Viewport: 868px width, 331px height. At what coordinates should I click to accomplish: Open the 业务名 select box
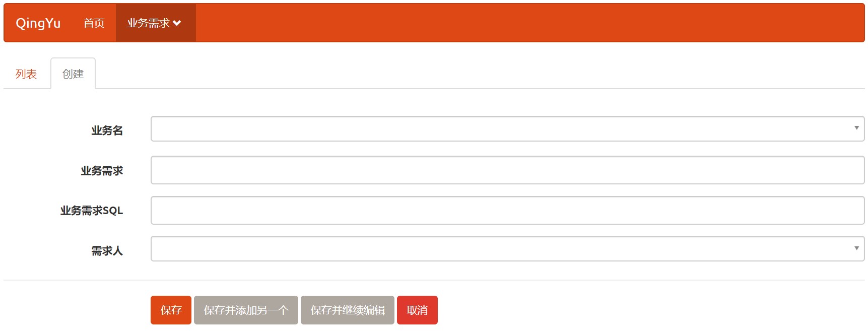[507, 129]
